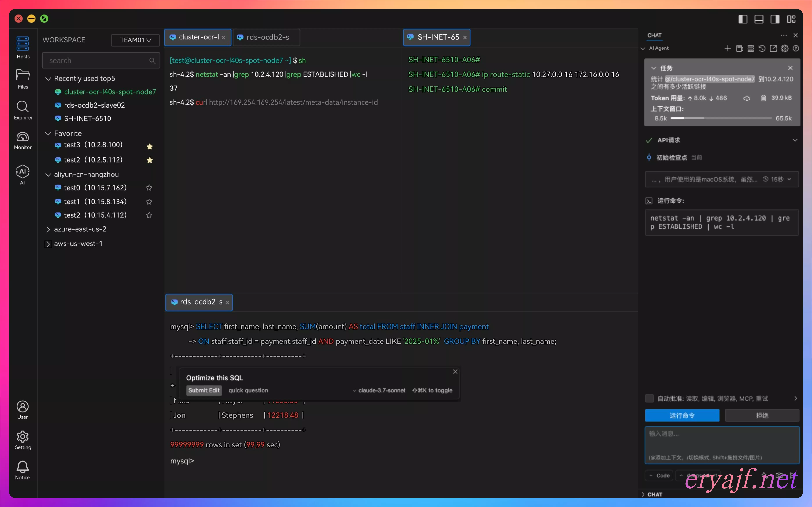The width and height of the screenshot is (812, 507).
Task: Open chat help question mark icon
Action: tap(796, 49)
